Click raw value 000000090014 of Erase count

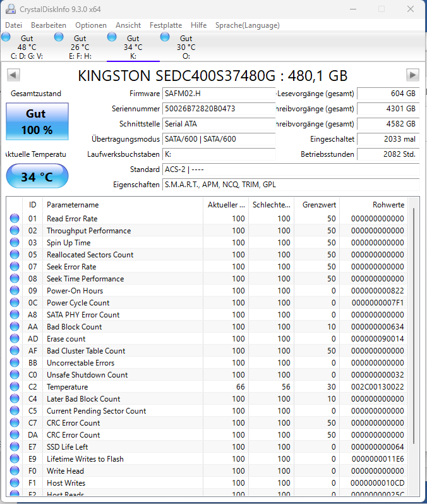[377, 338]
